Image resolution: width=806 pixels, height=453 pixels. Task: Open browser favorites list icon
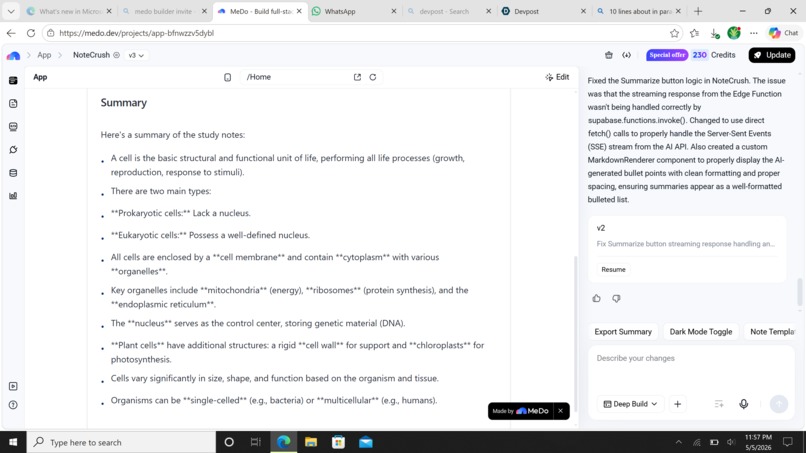pyautogui.click(x=694, y=33)
